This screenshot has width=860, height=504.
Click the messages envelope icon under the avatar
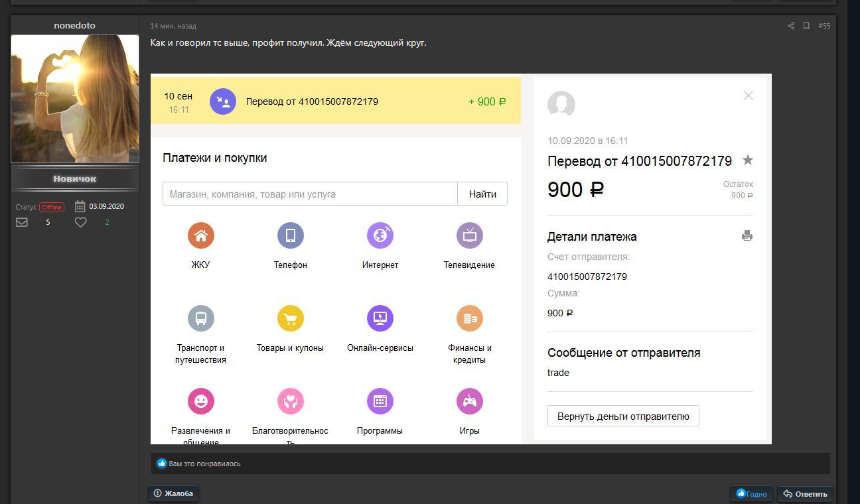click(22, 223)
